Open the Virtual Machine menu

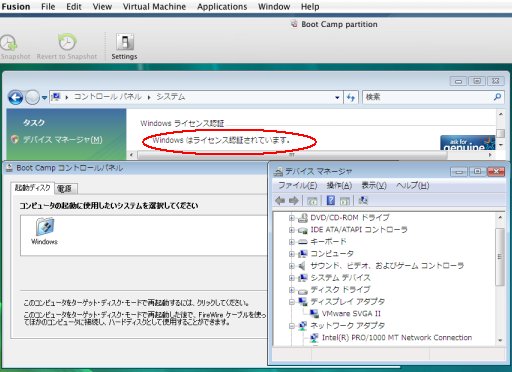(154, 7)
